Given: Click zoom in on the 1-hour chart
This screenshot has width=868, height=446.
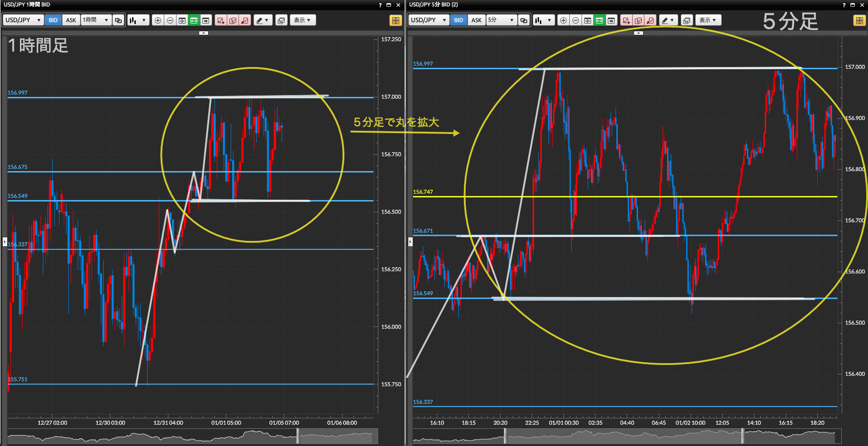Looking at the screenshot, I should pos(158,20).
